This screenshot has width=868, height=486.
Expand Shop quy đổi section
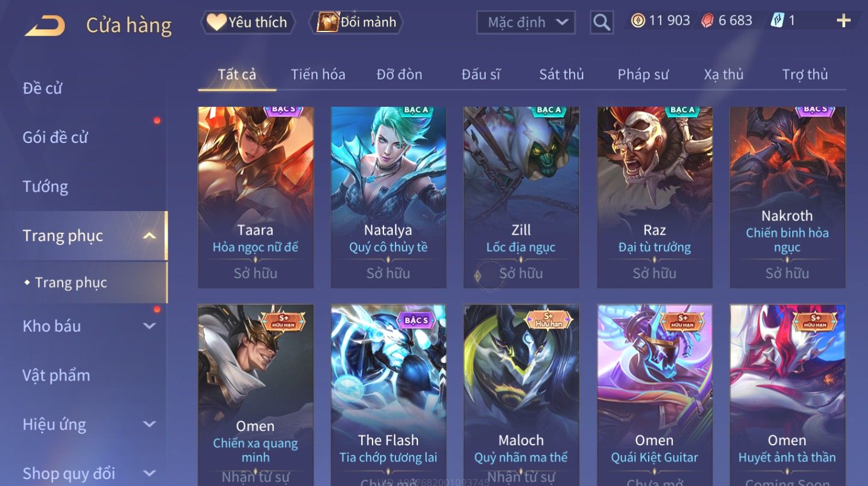pyautogui.click(x=149, y=473)
